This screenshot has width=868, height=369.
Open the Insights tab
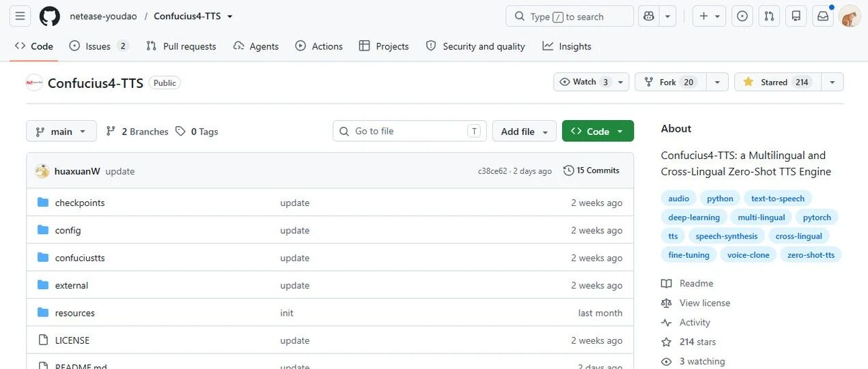coord(567,46)
